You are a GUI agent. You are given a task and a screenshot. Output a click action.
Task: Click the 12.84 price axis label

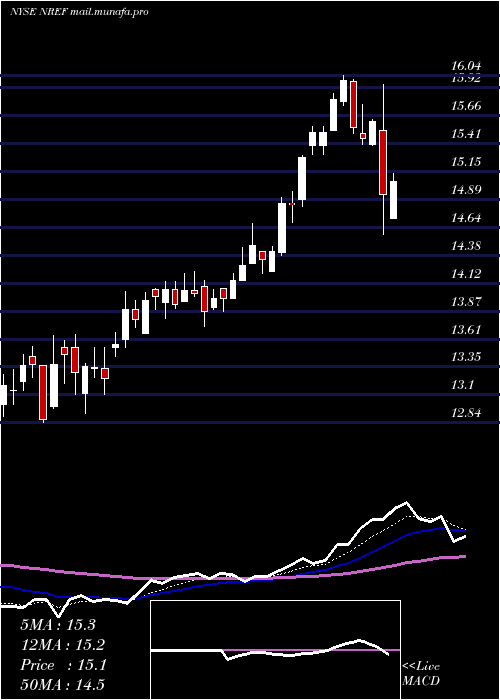(x=466, y=413)
